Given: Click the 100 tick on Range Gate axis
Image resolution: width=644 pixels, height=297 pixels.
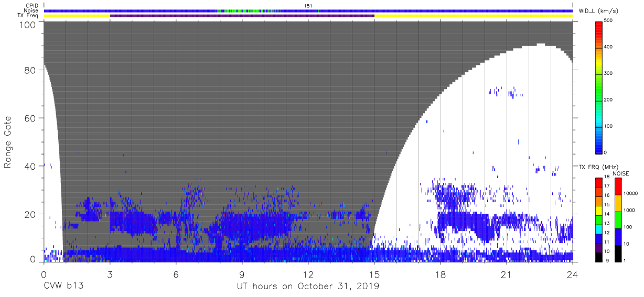Looking at the screenshot, I should tap(28, 25).
